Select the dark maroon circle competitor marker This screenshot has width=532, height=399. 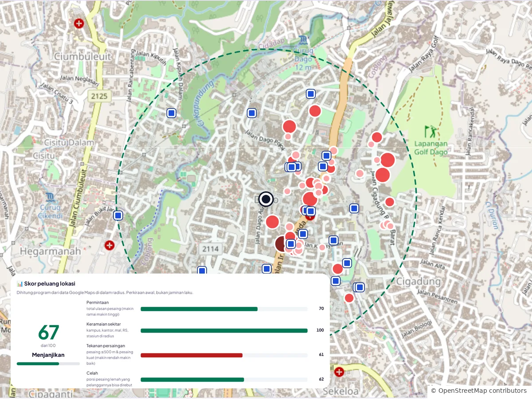coord(282,243)
